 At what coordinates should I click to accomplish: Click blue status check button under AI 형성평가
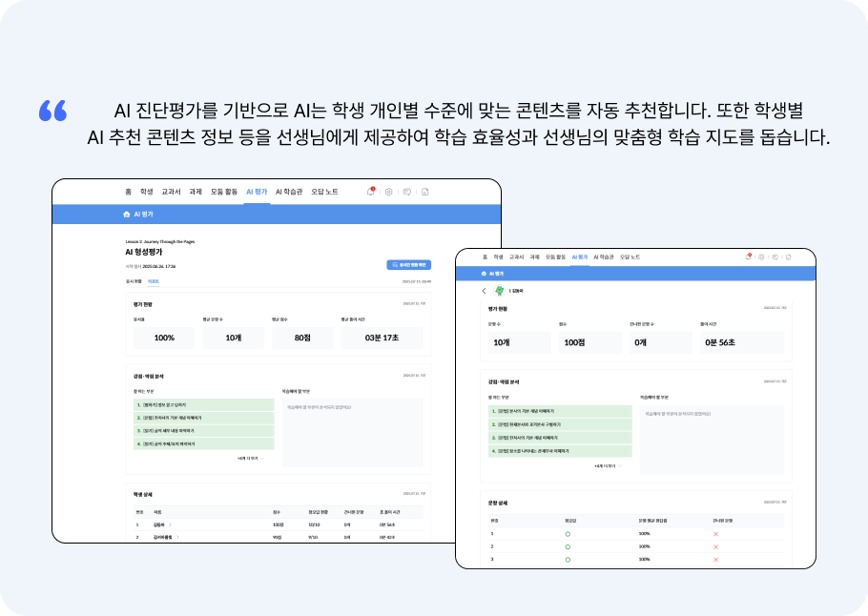point(408,265)
